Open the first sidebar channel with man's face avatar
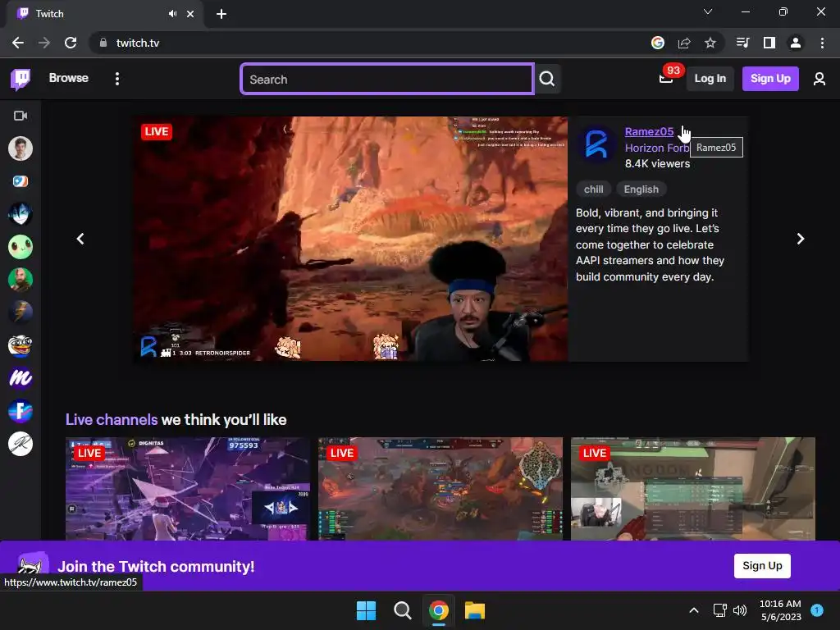The height and width of the screenshot is (630, 840). pos(21,148)
